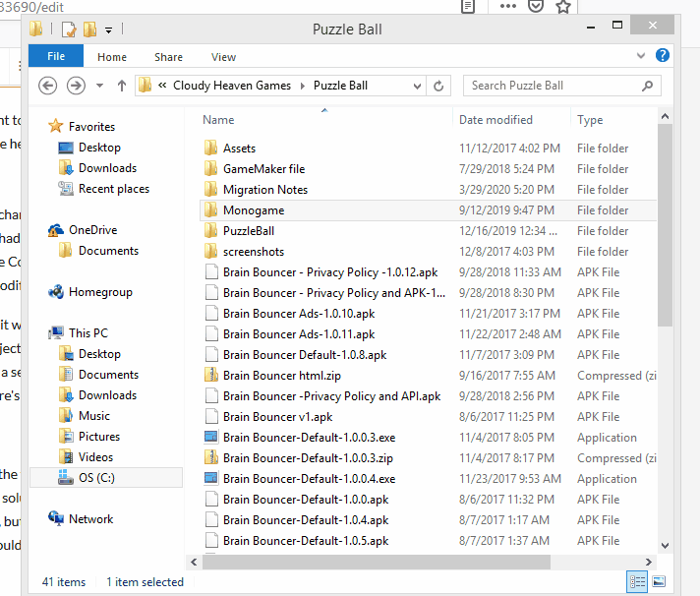Image resolution: width=700 pixels, height=596 pixels.
Task: Select Brain Bouncer-Default-1.0.5.apk
Action: 306,541
